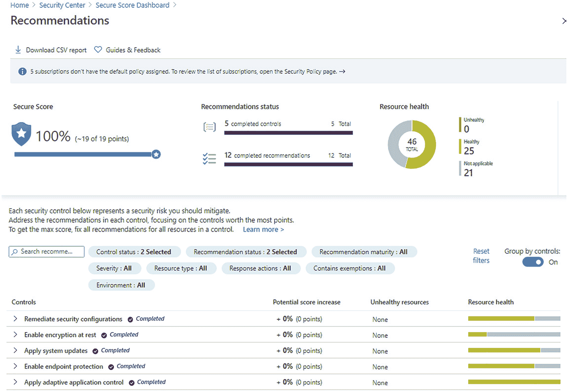This screenshot has width=568, height=392.
Task: Click the completed controls progress bar
Action: [288, 133]
